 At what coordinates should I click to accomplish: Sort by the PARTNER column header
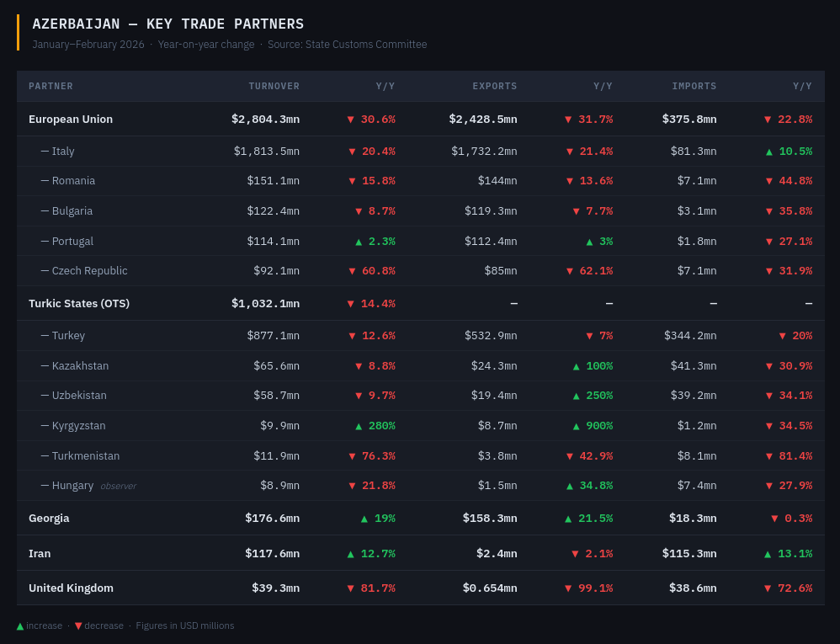point(51,86)
